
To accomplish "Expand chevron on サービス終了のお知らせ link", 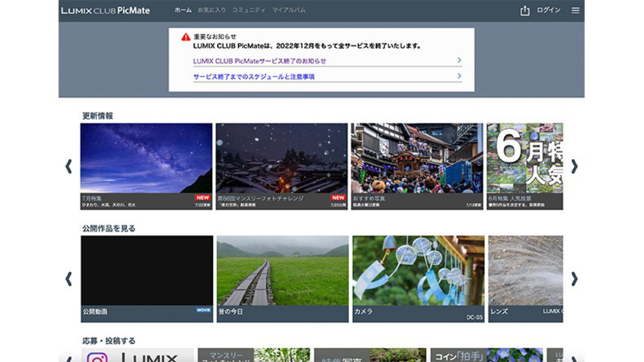I will [x=459, y=61].
